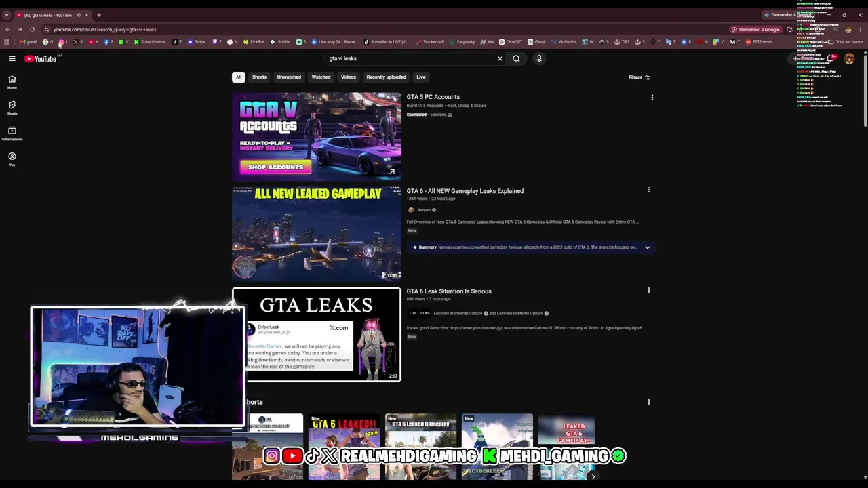Open the VirtFusion bookmark
The image size is (868, 488).
click(564, 42)
